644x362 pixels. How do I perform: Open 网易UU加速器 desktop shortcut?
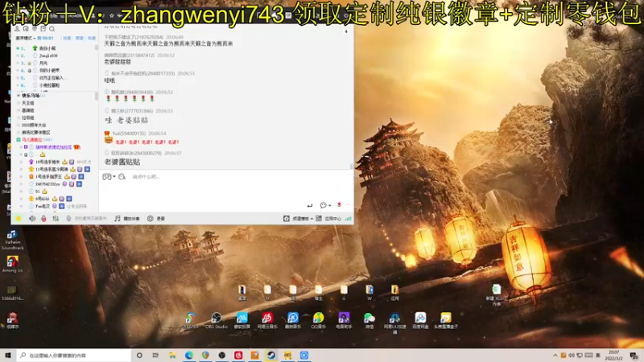point(394,323)
